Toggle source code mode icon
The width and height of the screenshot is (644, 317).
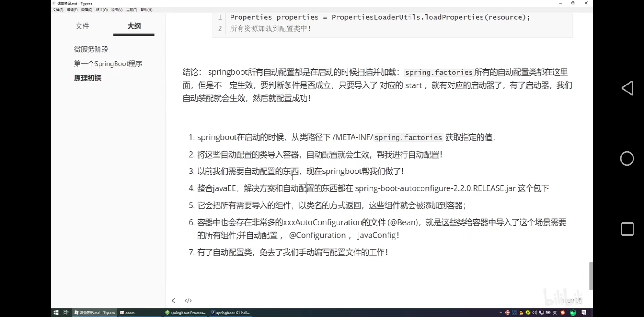pos(188,301)
